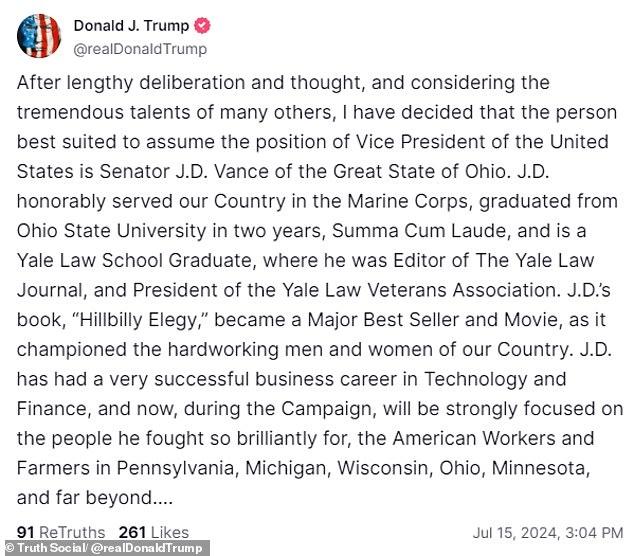Click the display name Donald J. Trump
The image size is (634, 556).
click(130, 26)
